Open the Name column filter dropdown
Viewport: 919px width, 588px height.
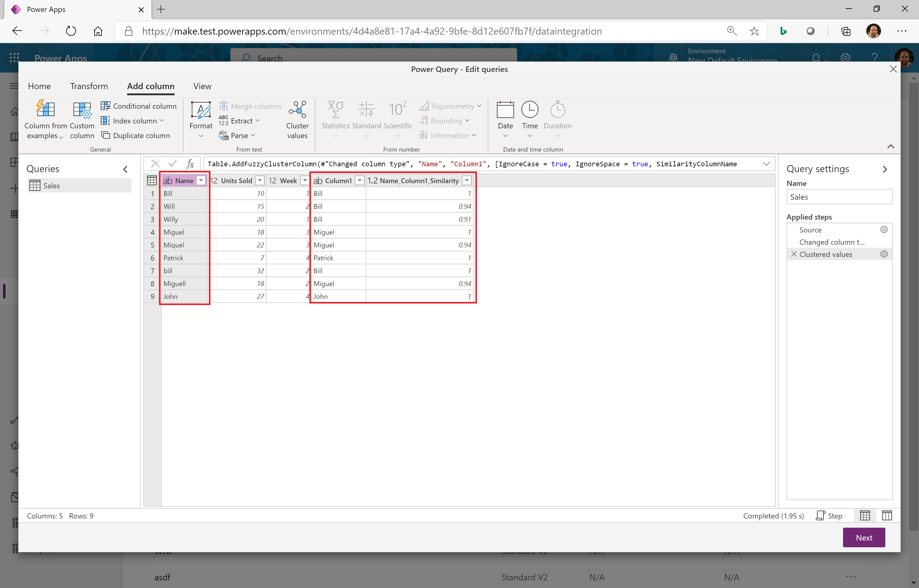(201, 181)
